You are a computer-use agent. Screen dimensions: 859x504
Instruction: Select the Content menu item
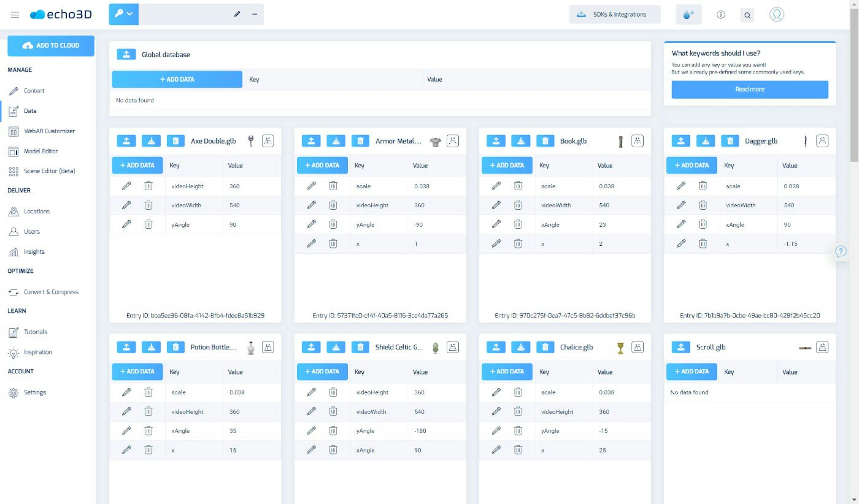pyautogui.click(x=34, y=90)
